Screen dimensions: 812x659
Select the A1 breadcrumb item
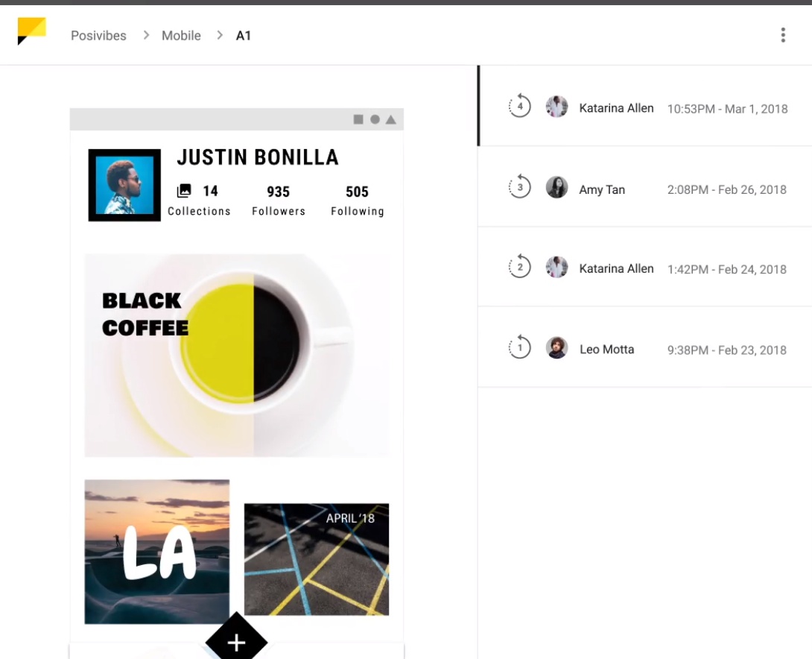tap(244, 36)
